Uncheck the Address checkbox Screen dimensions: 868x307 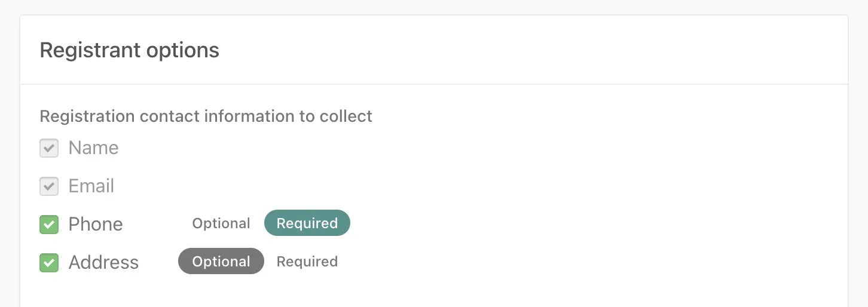pos(49,263)
